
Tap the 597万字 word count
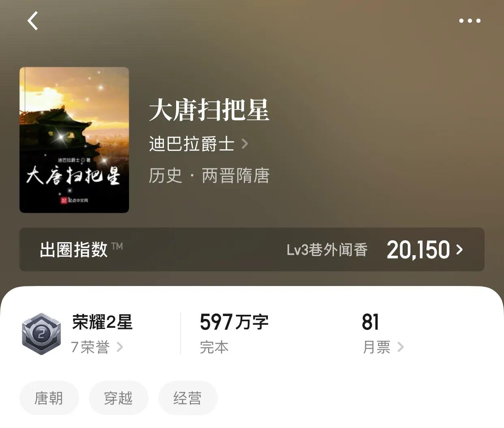tap(234, 323)
